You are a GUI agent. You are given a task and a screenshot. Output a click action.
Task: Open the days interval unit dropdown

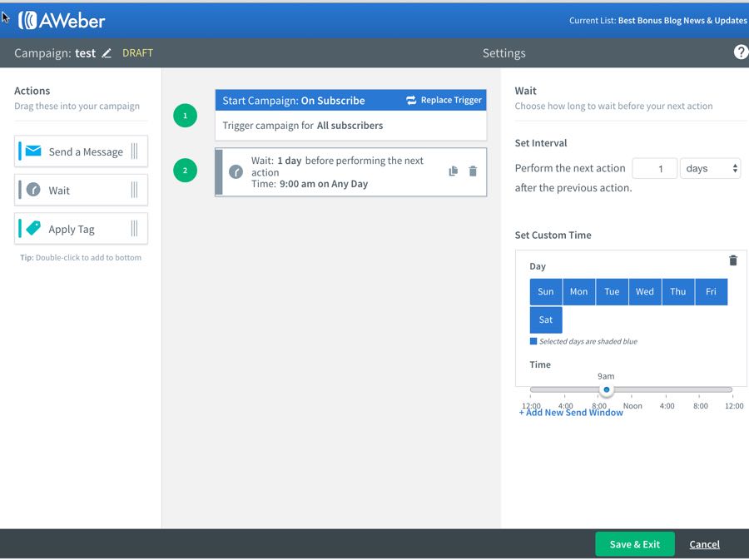coord(711,169)
